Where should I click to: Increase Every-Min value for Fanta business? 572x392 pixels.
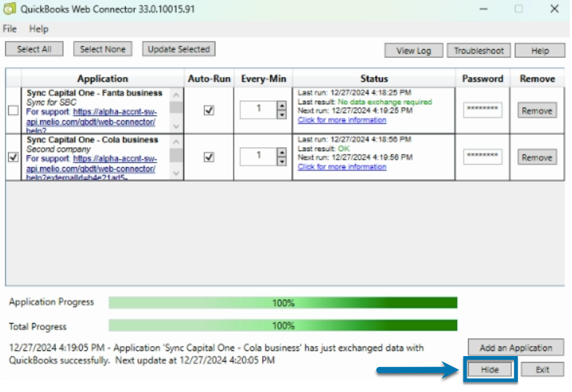click(x=281, y=106)
